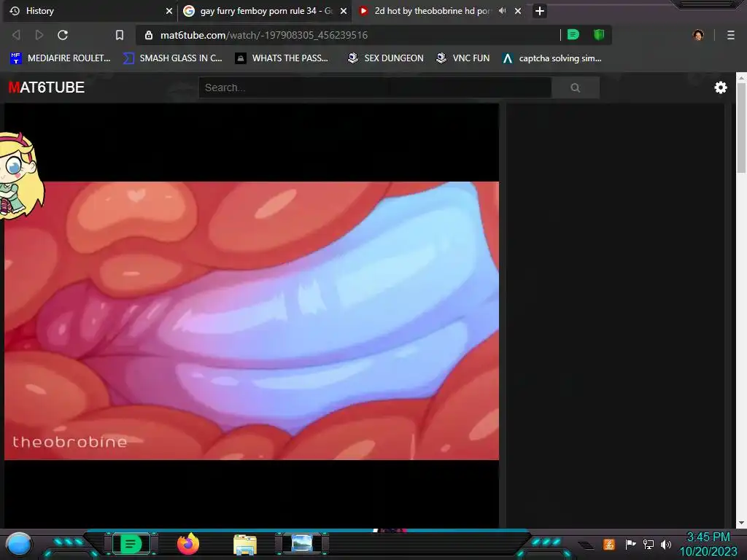Open system volume tray icon
This screenshot has height=560, width=747.
(x=665, y=544)
